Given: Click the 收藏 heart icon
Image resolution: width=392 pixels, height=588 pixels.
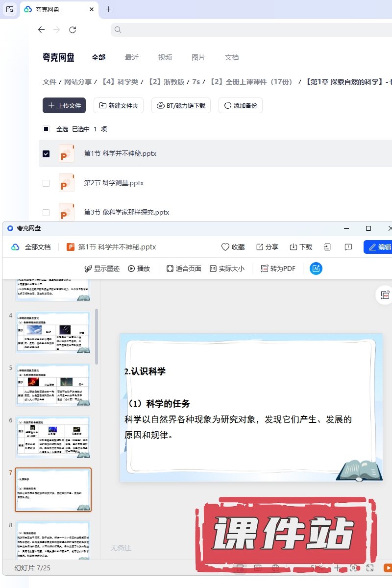Looking at the screenshot, I should (x=225, y=247).
